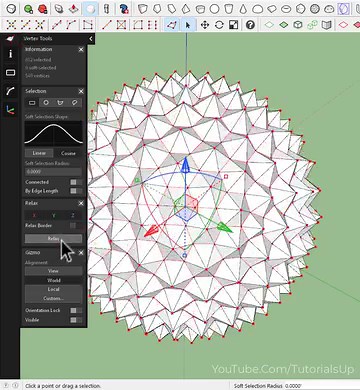Click the red diagonal line tool icon
The width and height of the screenshot is (360, 390).
pyautogui.click(x=107, y=25)
